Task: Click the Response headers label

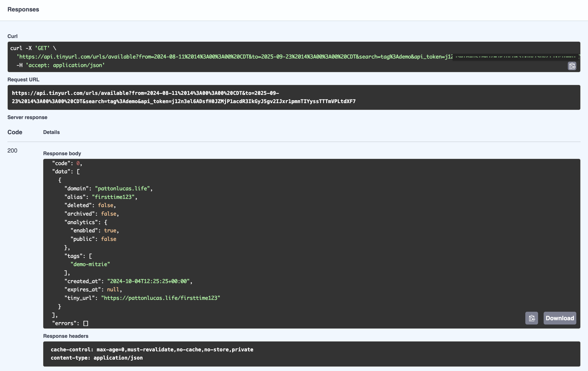Action: coord(66,336)
